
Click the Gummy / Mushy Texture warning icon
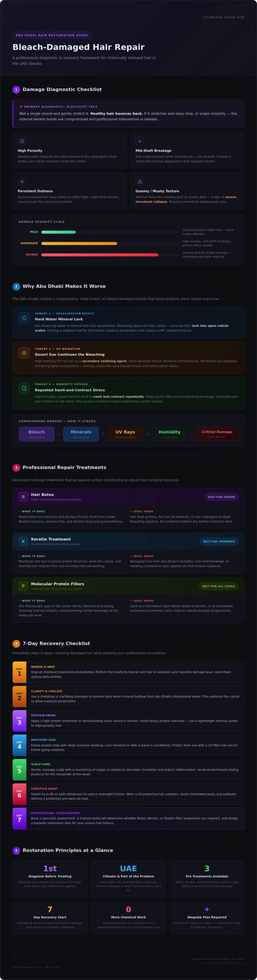coord(140,181)
